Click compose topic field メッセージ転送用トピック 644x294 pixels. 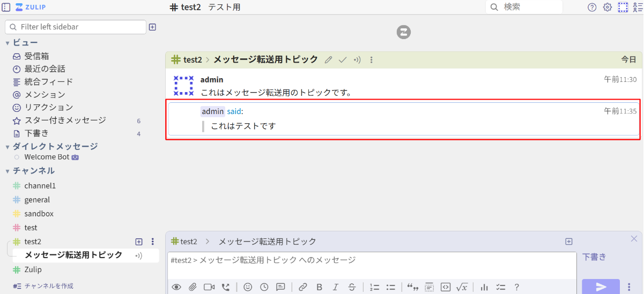point(268,242)
